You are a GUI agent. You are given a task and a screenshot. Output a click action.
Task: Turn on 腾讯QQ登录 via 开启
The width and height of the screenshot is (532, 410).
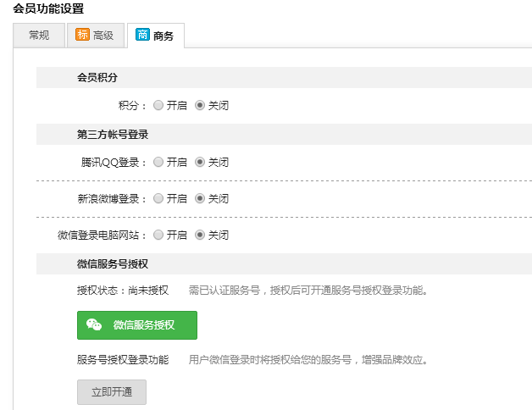click(158, 163)
